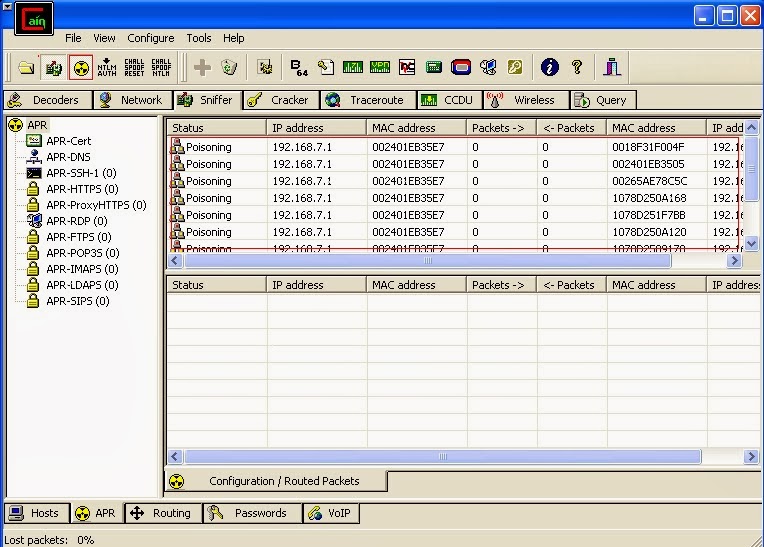Click the CHALL SPOOF NTLM icon
This screenshot has width=764, height=547.
coord(161,67)
